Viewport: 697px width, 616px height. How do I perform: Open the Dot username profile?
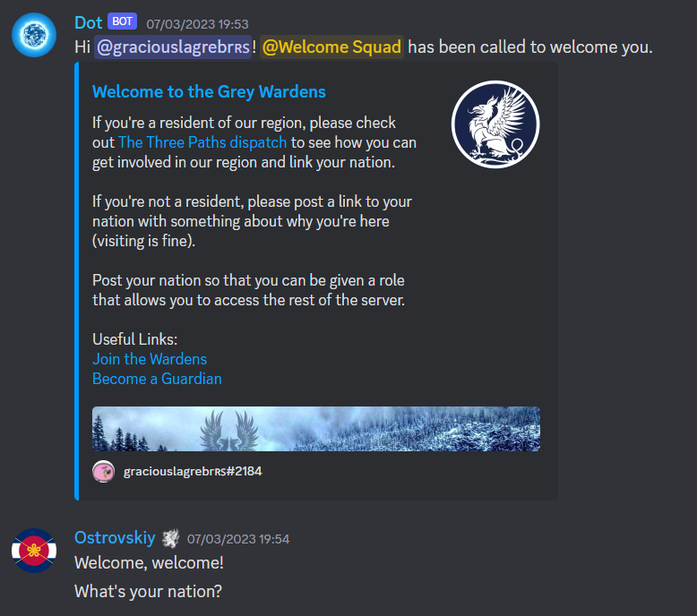pos(89,22)
